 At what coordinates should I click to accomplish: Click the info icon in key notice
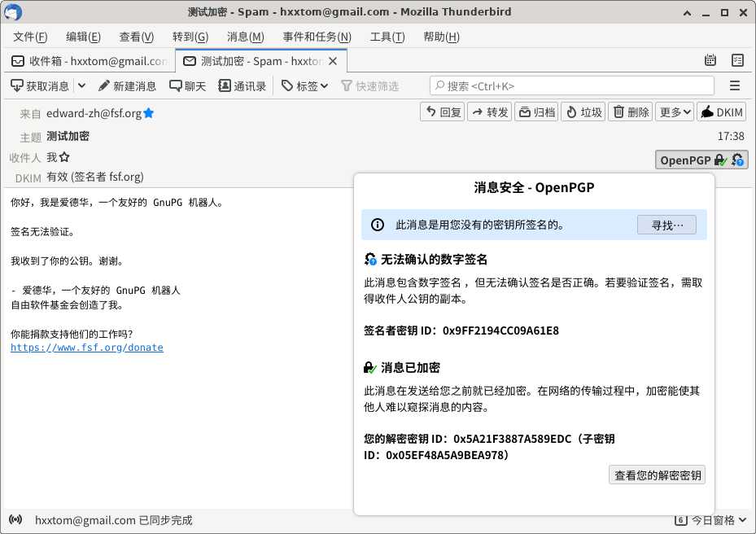pos(378,225)
